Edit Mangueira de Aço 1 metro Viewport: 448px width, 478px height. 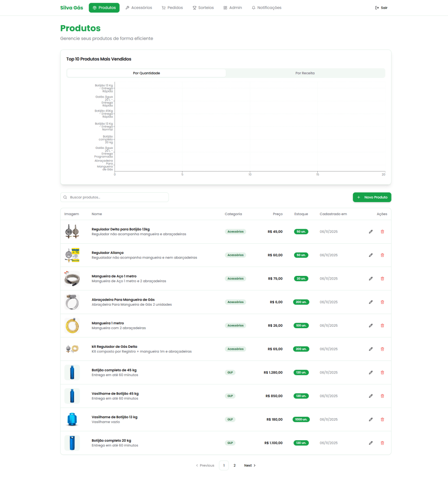(x=371, y=278)
